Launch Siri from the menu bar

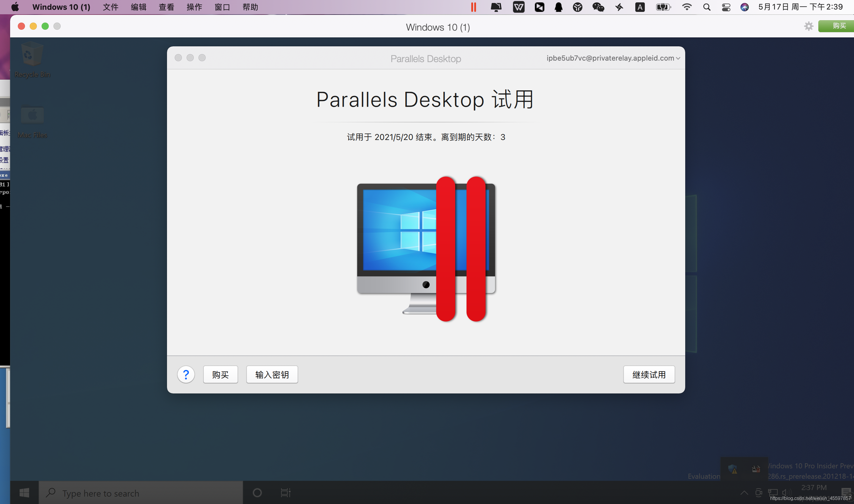(x=745, y=7)
